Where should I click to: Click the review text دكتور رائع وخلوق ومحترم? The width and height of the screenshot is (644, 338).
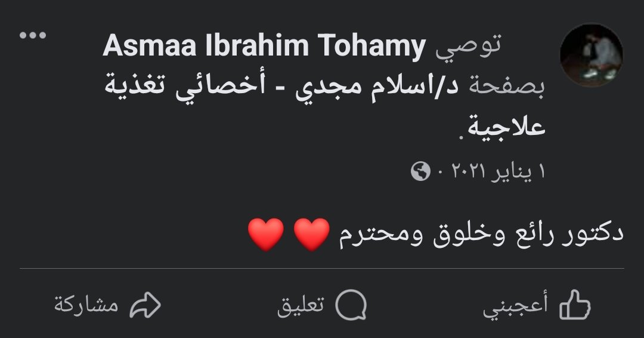[482, 235]
